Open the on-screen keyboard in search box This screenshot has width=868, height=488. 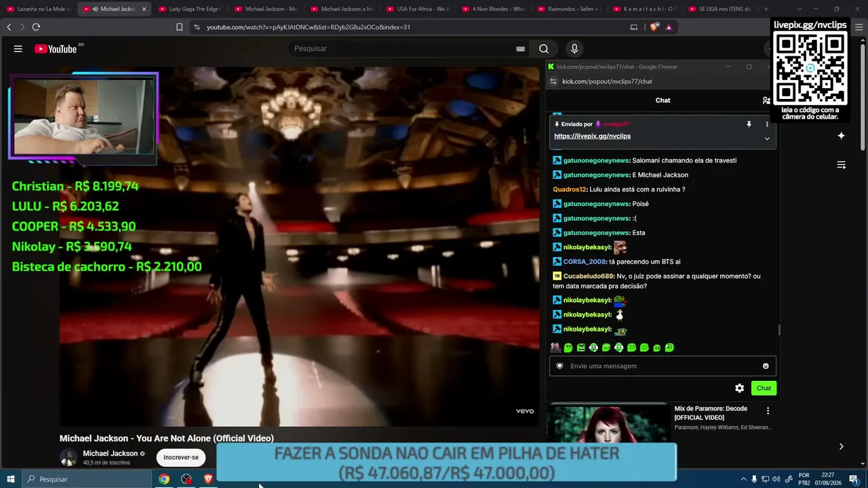click(520, 49)
